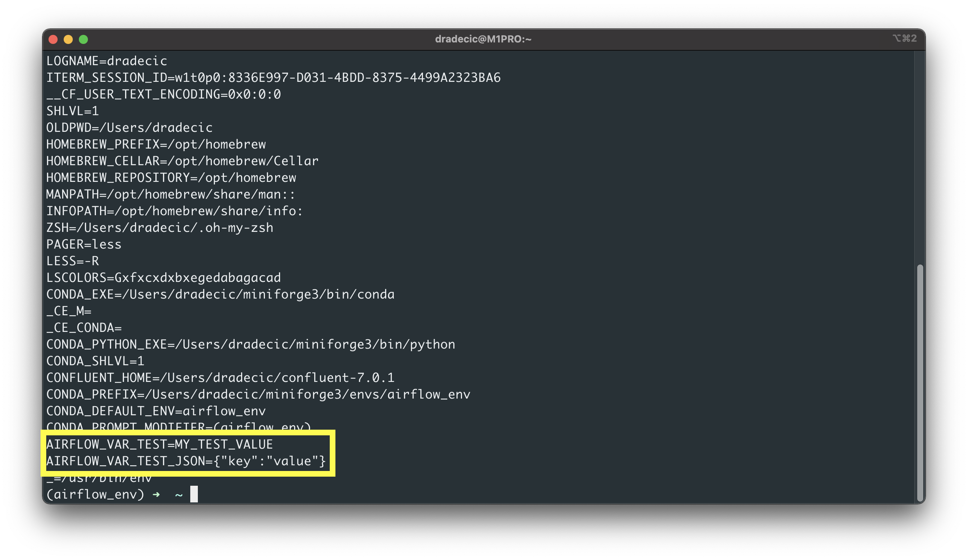Click the CONFLUENT_HOME directory path
This screenshot has height=560, width=968.
click(x=220, y=377)
